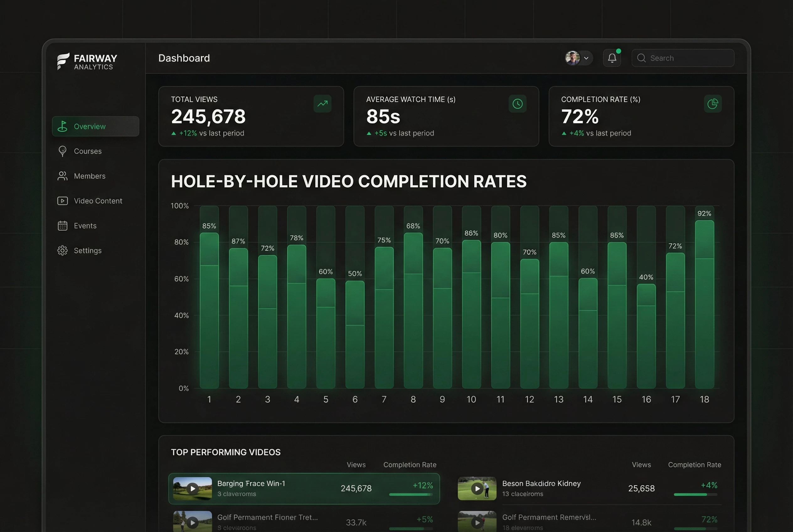Navigate to Events page
The image size is (793, 532).
[96, 226]
